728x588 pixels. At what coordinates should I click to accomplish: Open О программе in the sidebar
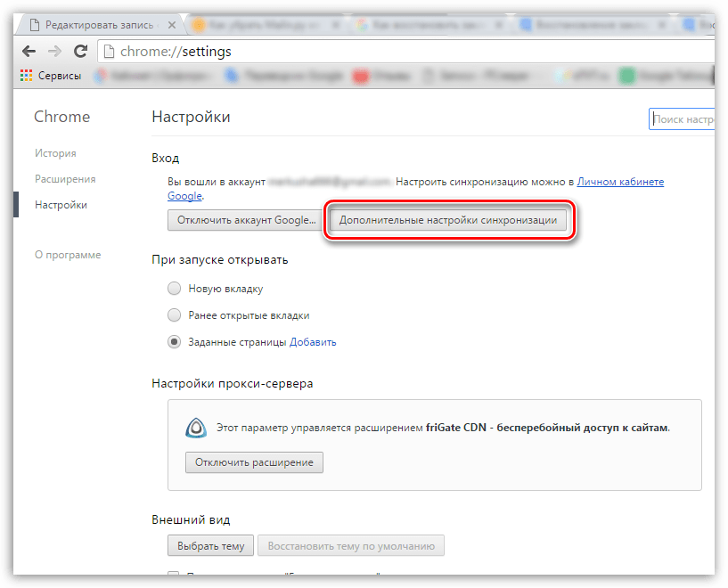[68, 255]
